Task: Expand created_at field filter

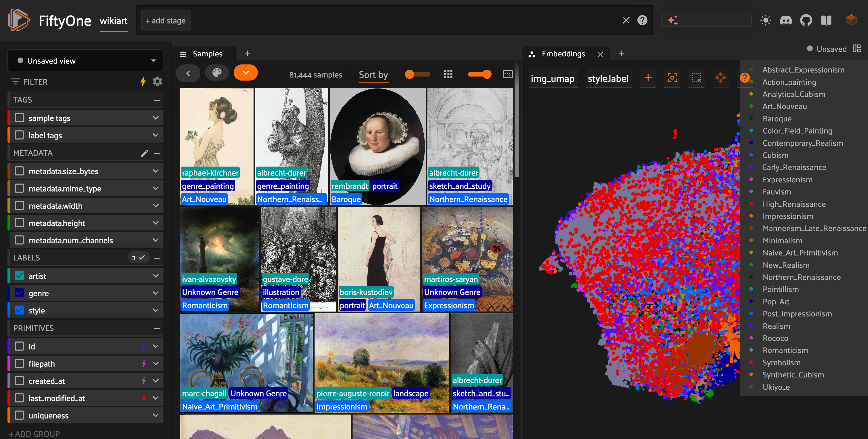Action: [156, 381]
